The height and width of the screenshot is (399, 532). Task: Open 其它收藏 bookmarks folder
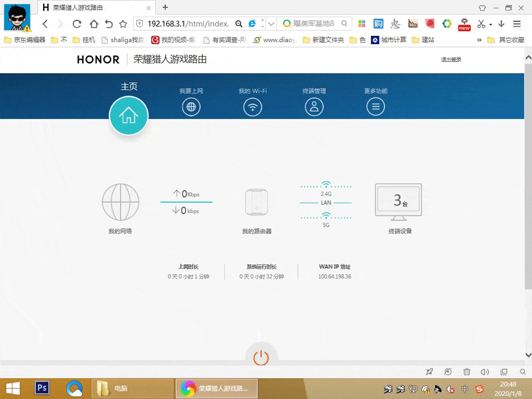coord(506,40)
